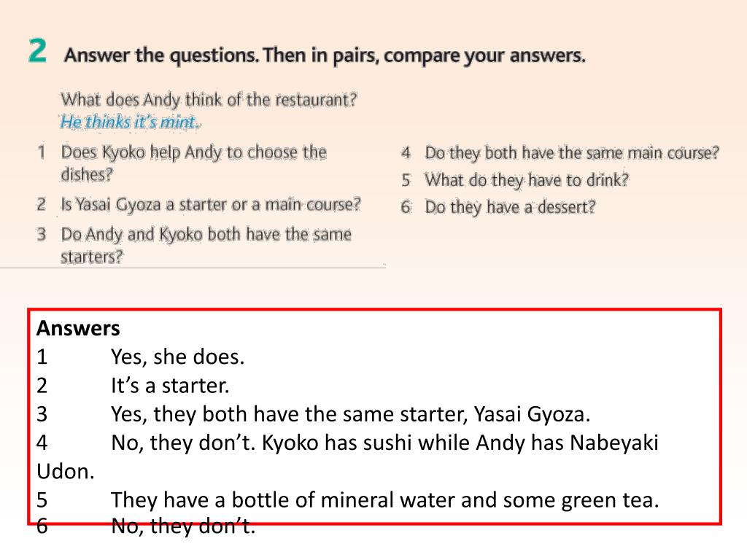The width and height of the screenshot is (747, 560).
Task: Click question 4 about same main course
Action: (x=572, y=153)
